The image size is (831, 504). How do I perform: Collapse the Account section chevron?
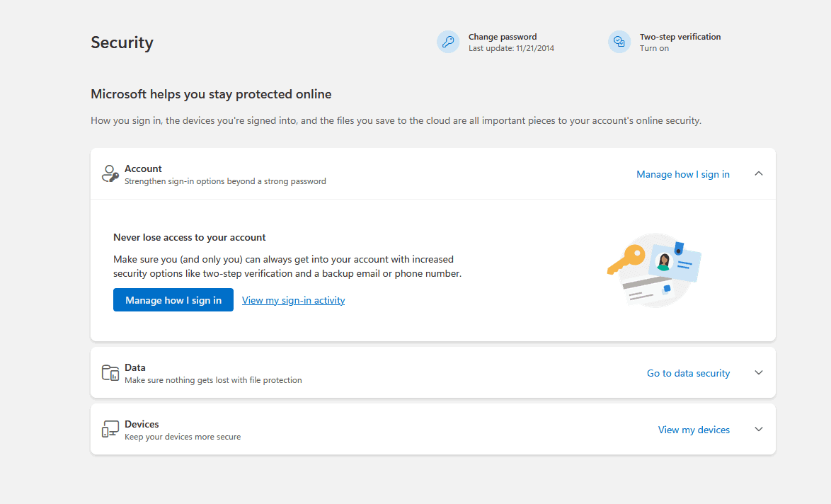(x=758, y=173)
